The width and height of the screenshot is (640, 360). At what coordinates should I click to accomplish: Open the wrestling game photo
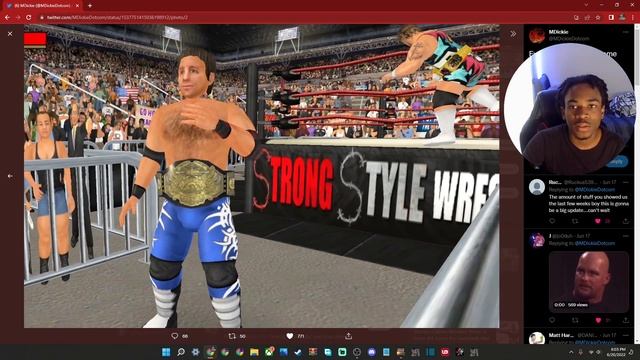point(261,176)
